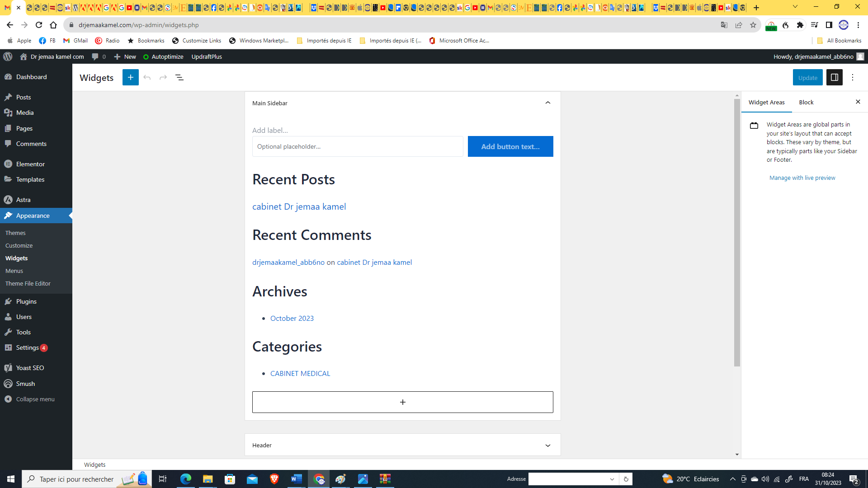Open the three-dot Options menu
Screen dimensions: 868x488
(x=853, y=78)
